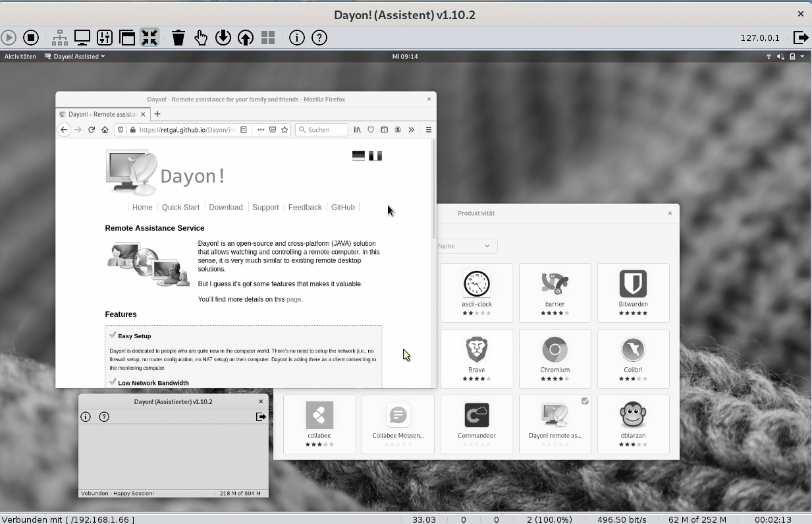Open the Home link on Dayon page

tap(142, 207)
